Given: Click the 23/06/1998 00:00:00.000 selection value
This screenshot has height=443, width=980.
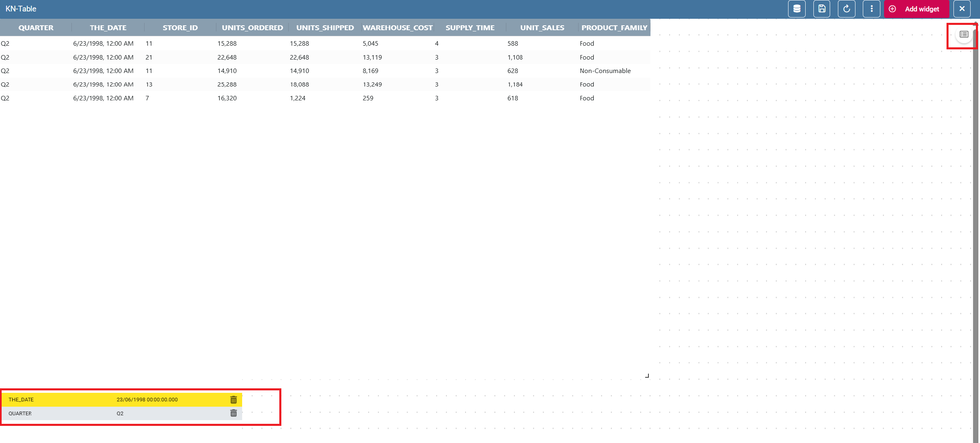Looking at the screenshot, I should tap(147, 400).
